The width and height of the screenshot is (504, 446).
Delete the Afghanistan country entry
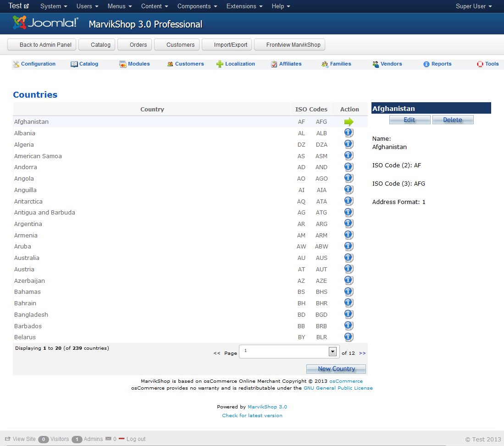click(x=453, y=120)
